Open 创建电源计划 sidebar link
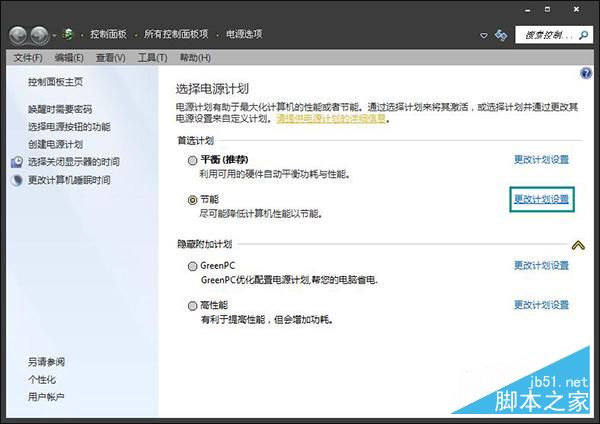 click(x=55, y=144)
